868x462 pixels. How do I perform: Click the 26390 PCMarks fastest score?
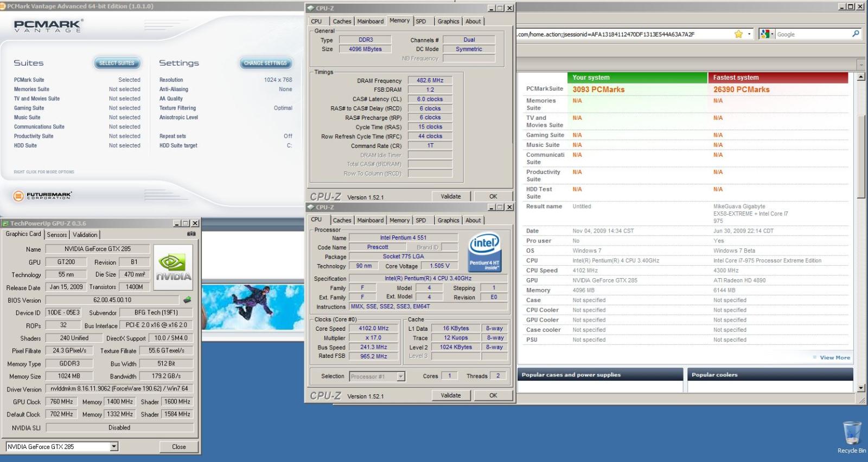pyautogui.click(x=741, y=89)
